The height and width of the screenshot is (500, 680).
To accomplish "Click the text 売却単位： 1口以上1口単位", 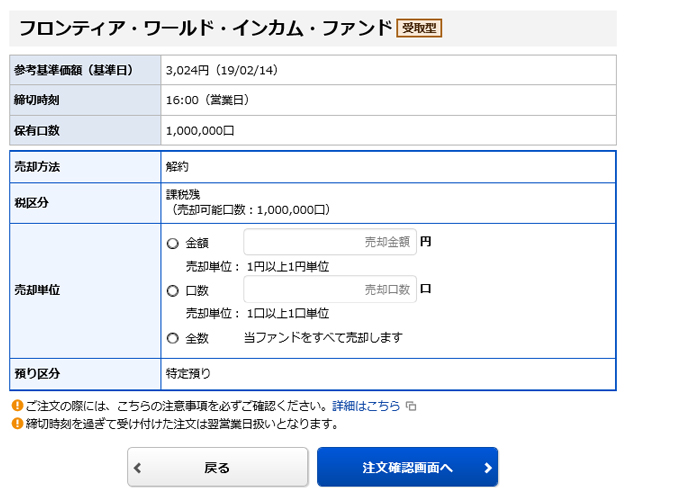I will tap(258, 314).
